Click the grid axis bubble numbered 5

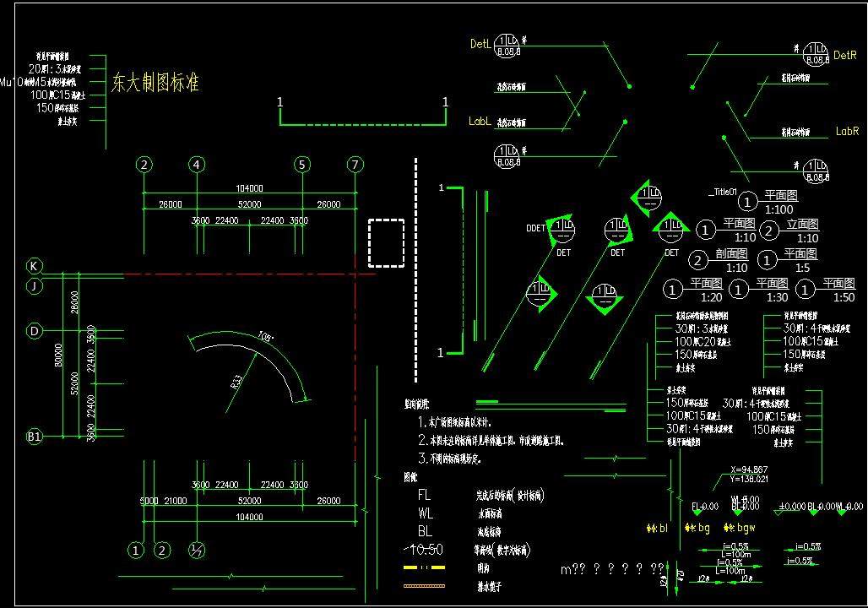tap(301, 165)
